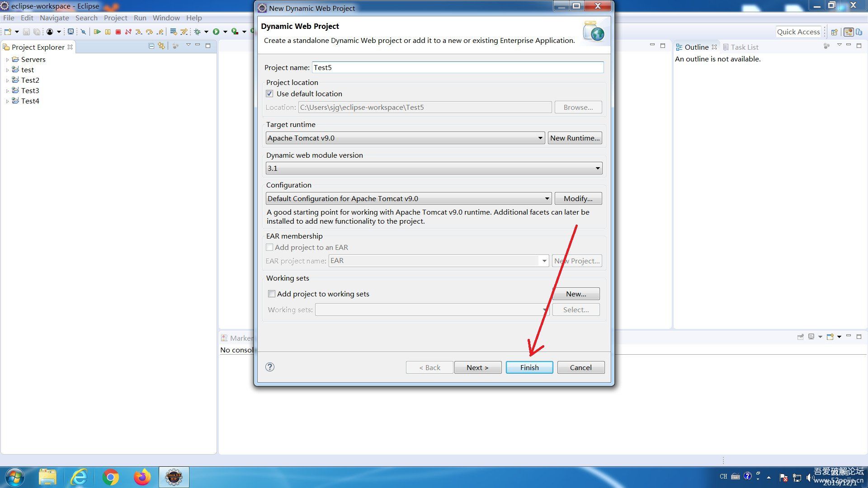The height and width of the screenshot is (488, 868).
Task: Click the red Terminate icon in the toolbar
Action: 118,32
